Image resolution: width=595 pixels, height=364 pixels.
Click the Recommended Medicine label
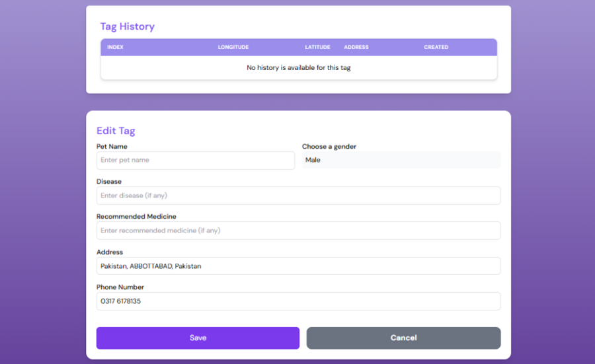tap(136, 217)
